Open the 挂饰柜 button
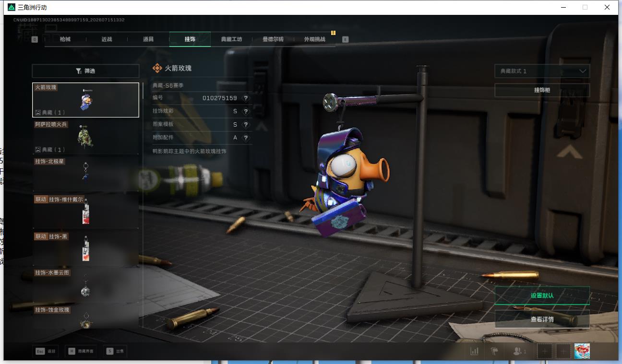The image size is (622, 364). pyautogui.click(x=542, y=90)
